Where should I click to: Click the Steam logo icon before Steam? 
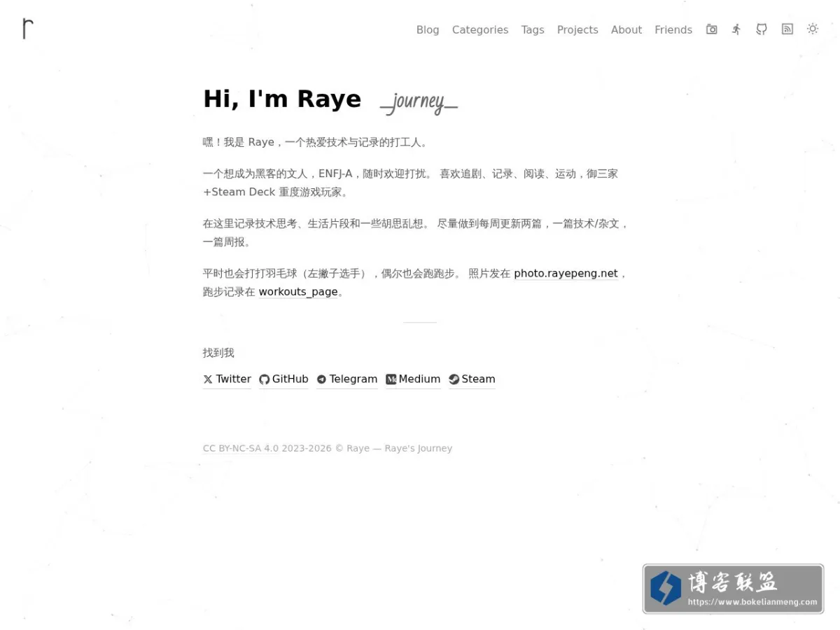(454, 379)
